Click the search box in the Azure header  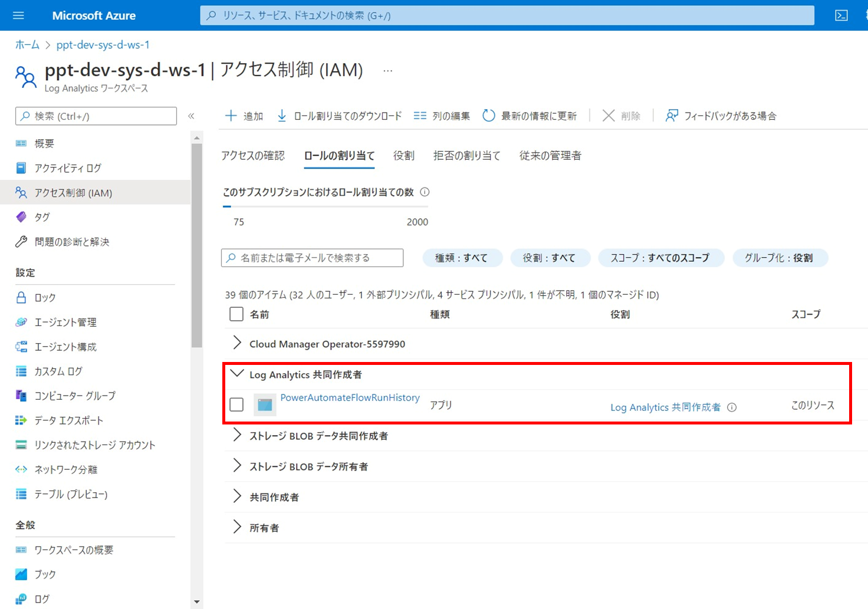click(x=507, y=15)
